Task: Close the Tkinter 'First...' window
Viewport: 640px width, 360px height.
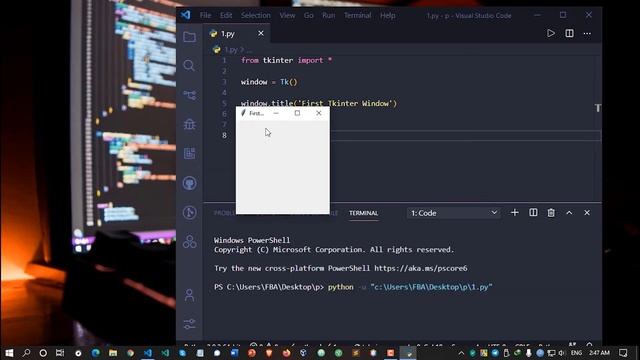Action: click(319, 113)
